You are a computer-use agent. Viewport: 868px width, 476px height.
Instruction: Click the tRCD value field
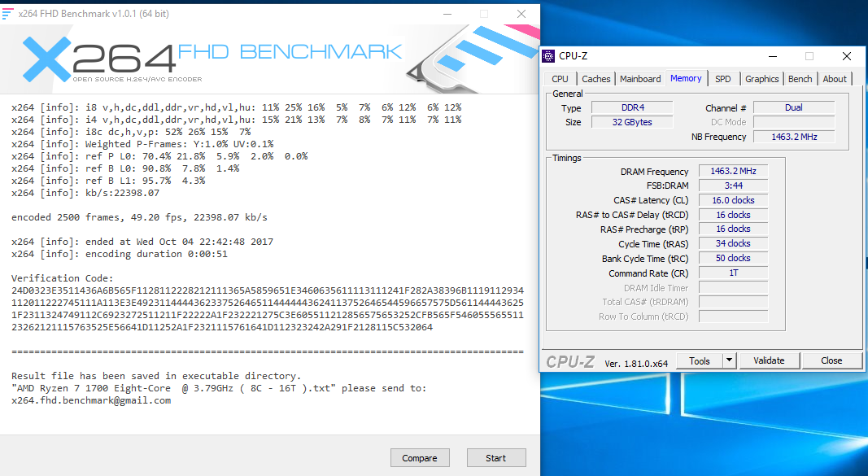coord(734,215)
